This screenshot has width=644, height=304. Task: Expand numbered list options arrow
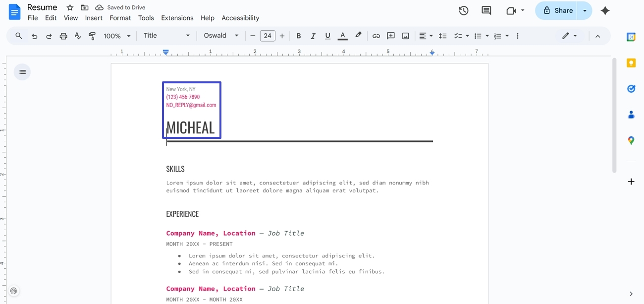point(507,36)
